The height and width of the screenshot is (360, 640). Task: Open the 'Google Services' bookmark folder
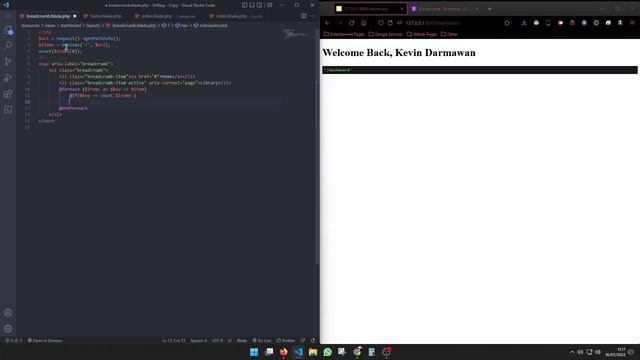[385, 34]
